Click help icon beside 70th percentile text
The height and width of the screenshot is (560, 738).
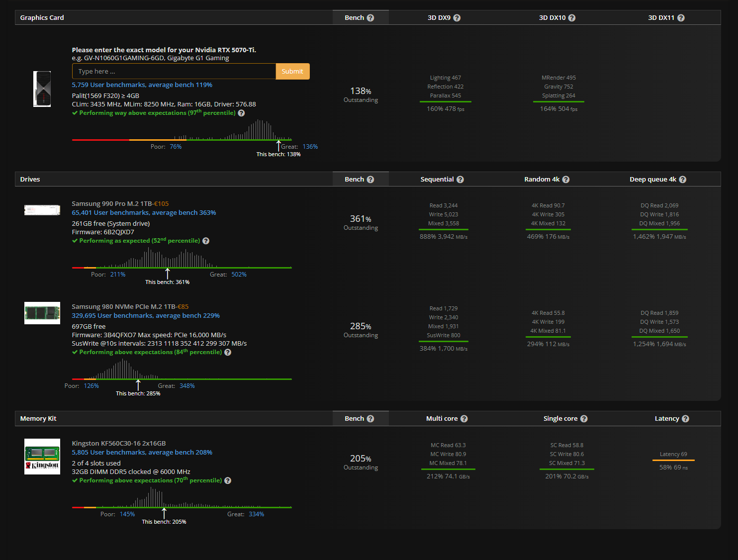[228, 481]
